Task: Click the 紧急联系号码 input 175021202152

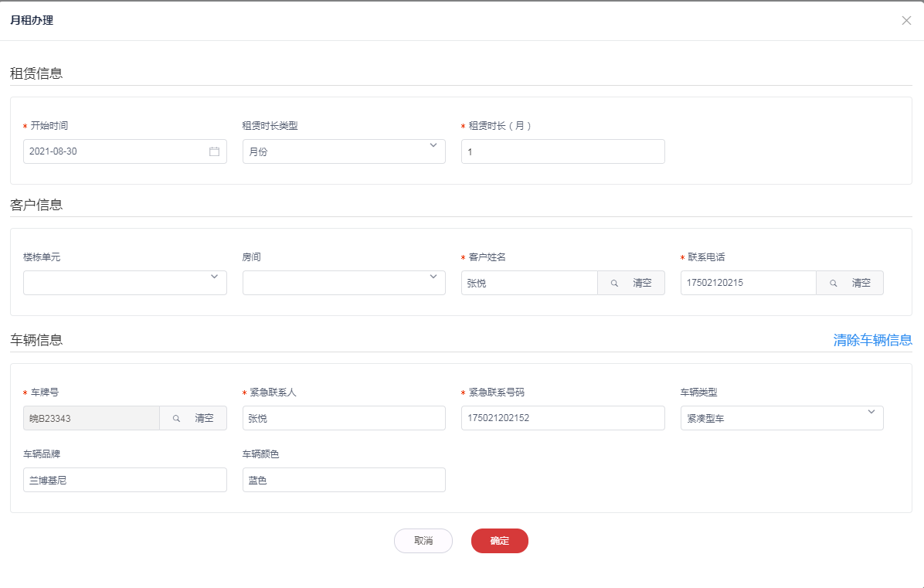Action: click(x=562, y=418)
